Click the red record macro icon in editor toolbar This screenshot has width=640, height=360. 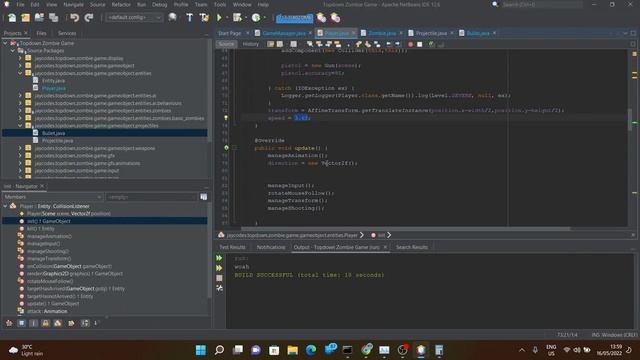click(x=410, y=44)
